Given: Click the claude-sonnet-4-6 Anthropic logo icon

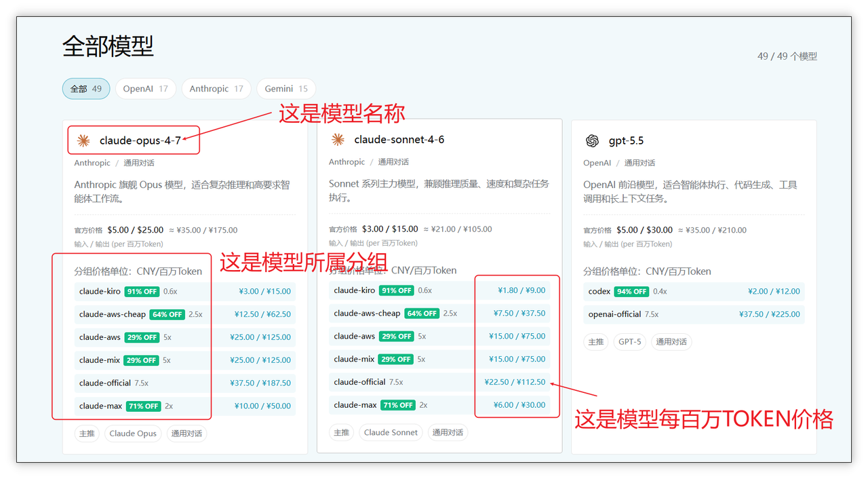Looking at the screenshot, I should 338,140.
